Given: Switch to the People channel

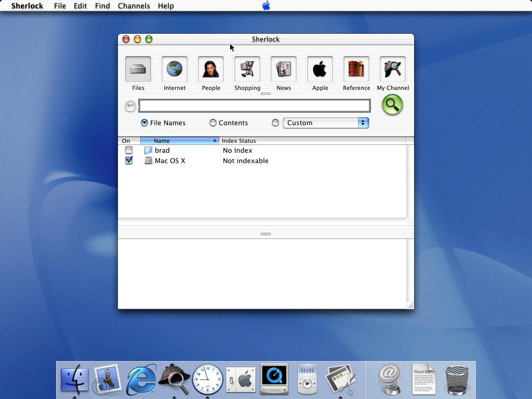Looking at the screenshot, I should click(211, 70).
